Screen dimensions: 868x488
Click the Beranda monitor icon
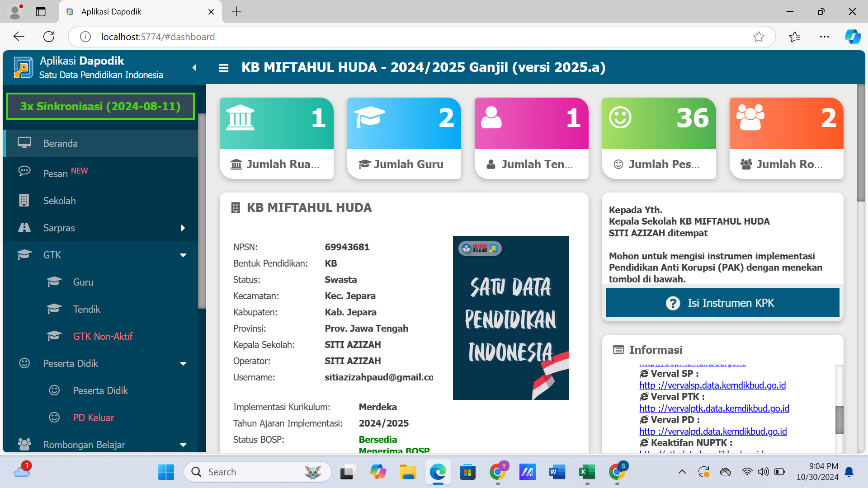[x=24, y=143]
